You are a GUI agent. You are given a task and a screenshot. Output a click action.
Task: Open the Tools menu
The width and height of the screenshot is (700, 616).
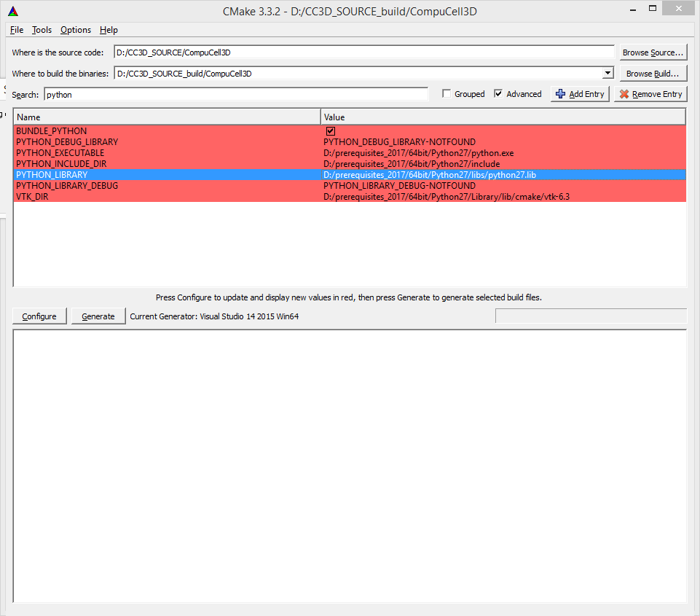point(42,30)
